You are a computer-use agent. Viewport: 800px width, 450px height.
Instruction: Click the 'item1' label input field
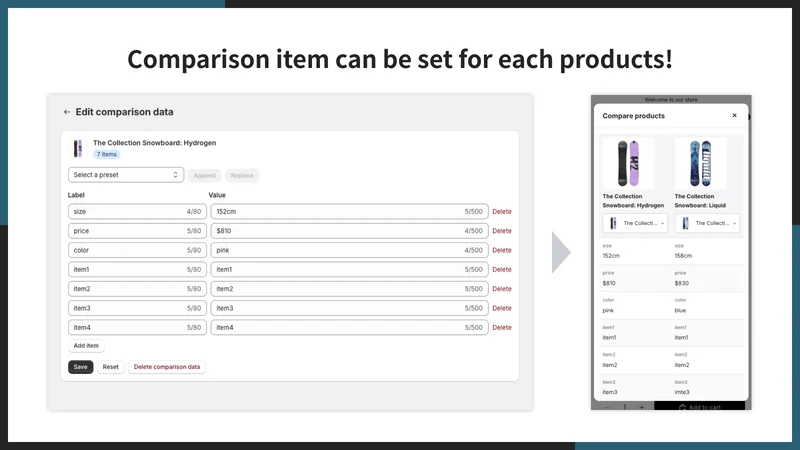137,269
